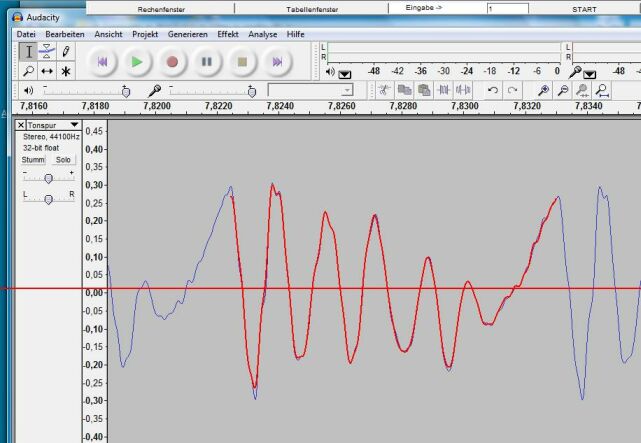
Task: Toggle the Stumm mute button
Action: 34,159
